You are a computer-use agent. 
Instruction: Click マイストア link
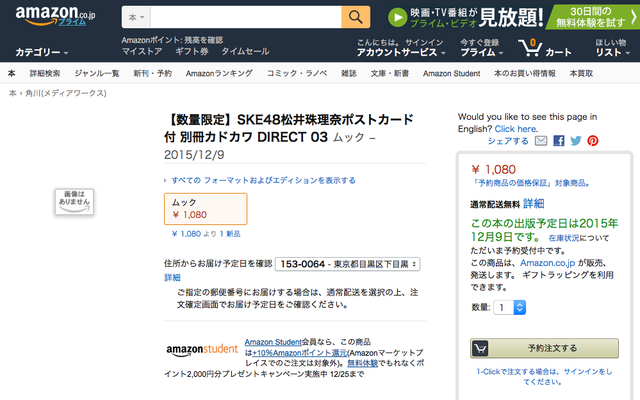142,51
